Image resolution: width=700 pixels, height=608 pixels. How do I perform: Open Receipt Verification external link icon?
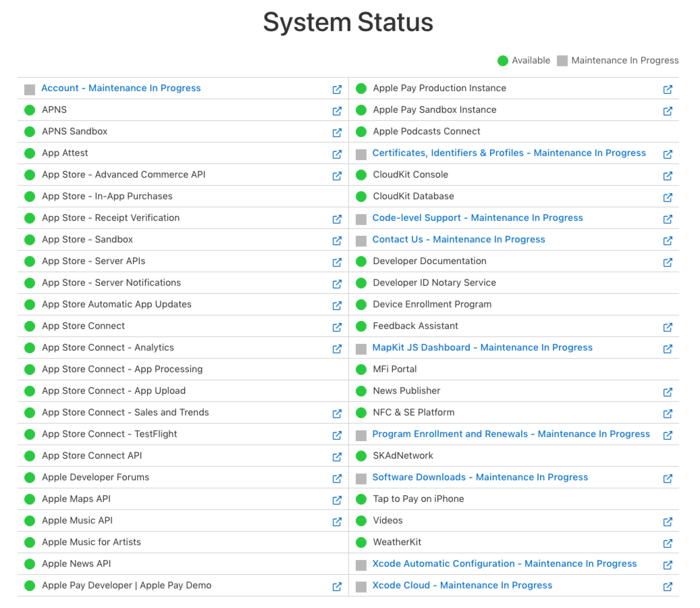[337, 219]
